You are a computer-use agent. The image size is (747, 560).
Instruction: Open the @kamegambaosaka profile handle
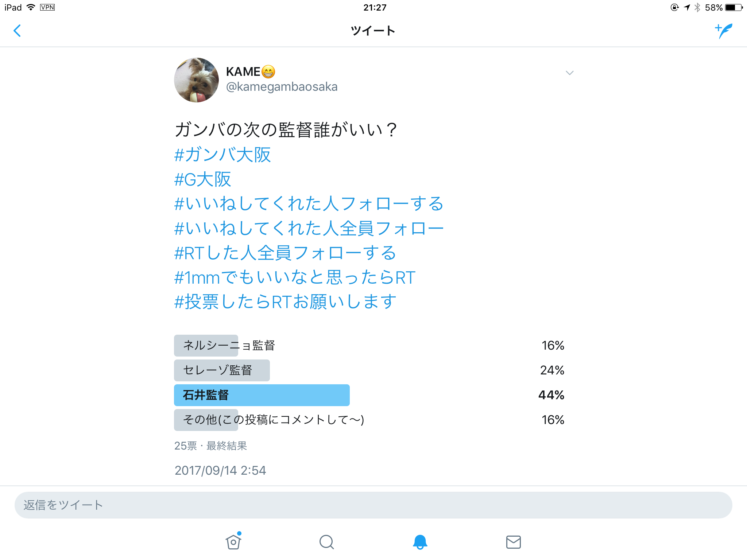tap(282, 87)
